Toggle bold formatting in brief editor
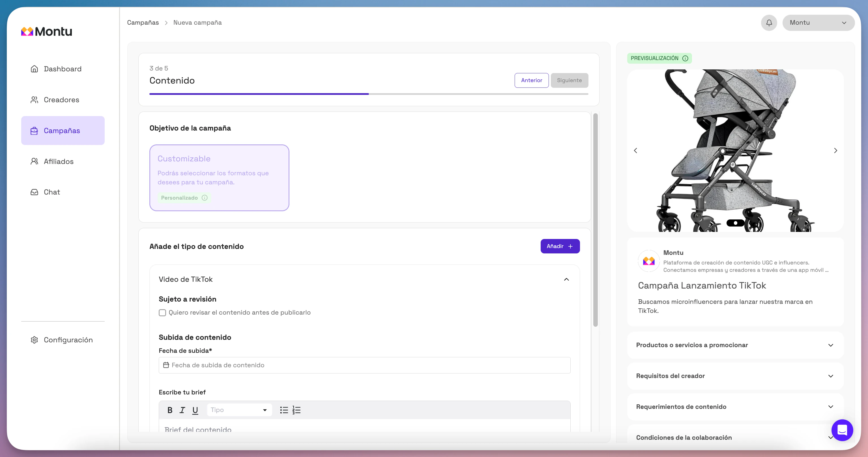This screenshot has width=868, height=457. (x=170, y=410)
